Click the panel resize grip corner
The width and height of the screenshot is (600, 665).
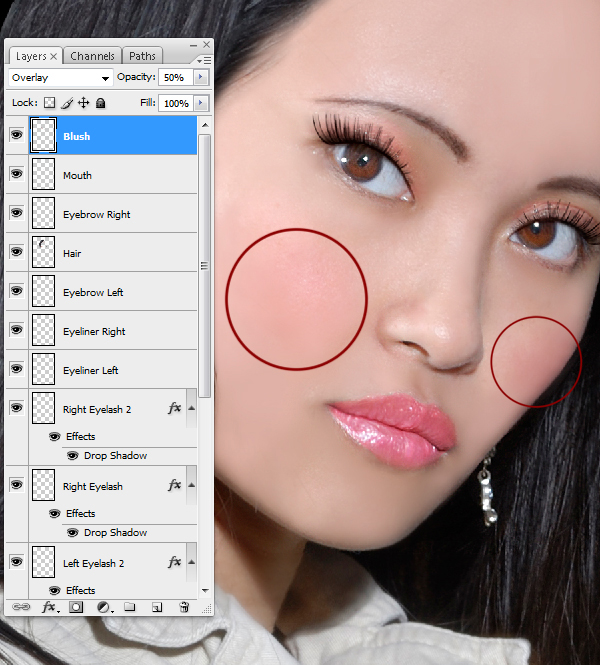[207, 609]
